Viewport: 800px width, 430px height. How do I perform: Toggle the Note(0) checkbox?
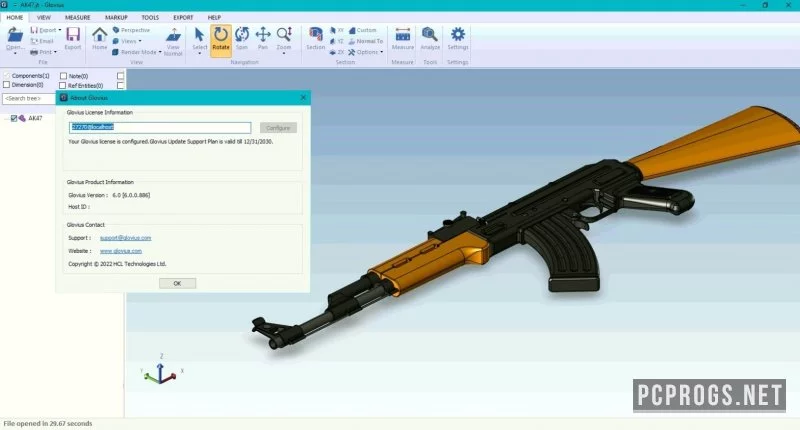(x=63, y=76)
